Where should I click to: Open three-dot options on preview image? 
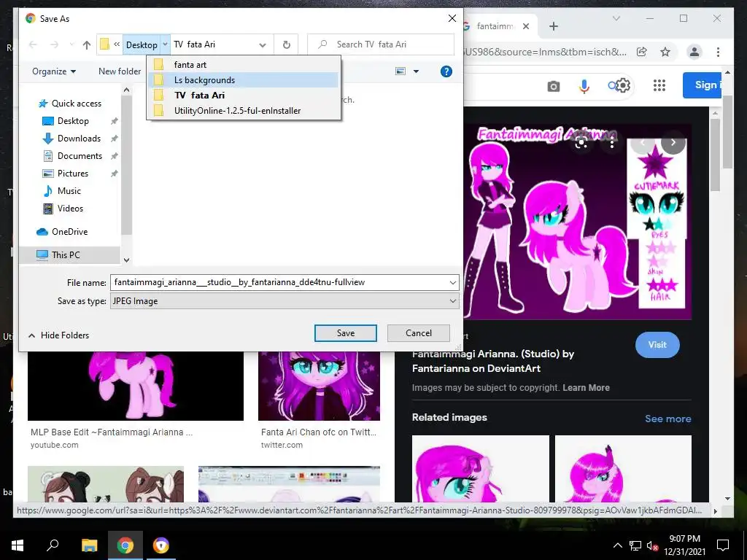click(x=612, y=142)
